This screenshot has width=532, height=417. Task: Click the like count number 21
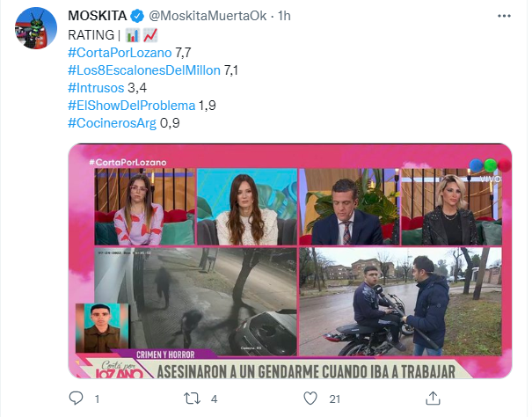(334, 399)
